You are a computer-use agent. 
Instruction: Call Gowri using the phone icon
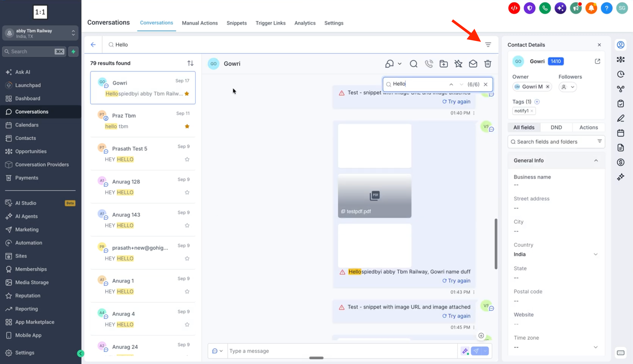tap(429, 64)
